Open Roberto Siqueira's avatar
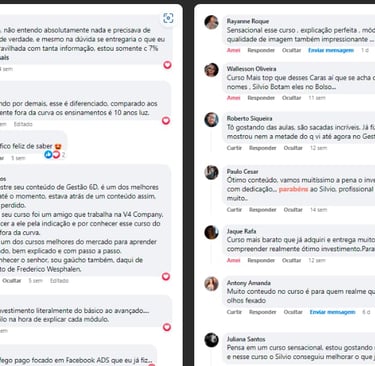 click(x=211, y=120)
